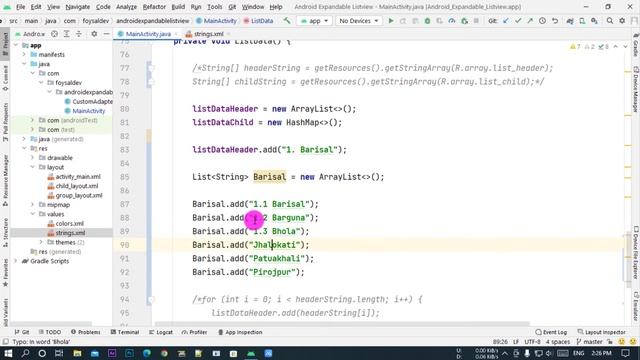Click the Git push arrow icon
The image size is (640, 360).
point(530,21)
